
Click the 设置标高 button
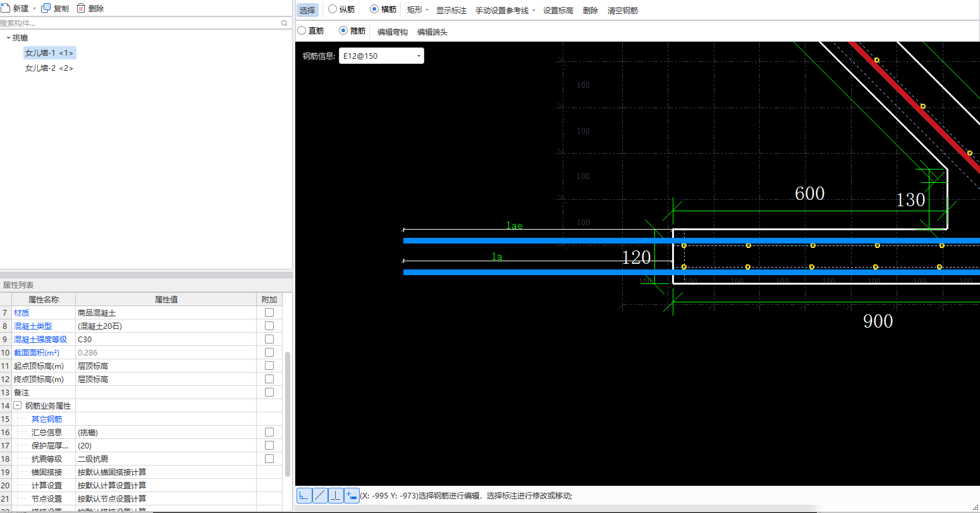pyautogui.click(x=558, y=10)
